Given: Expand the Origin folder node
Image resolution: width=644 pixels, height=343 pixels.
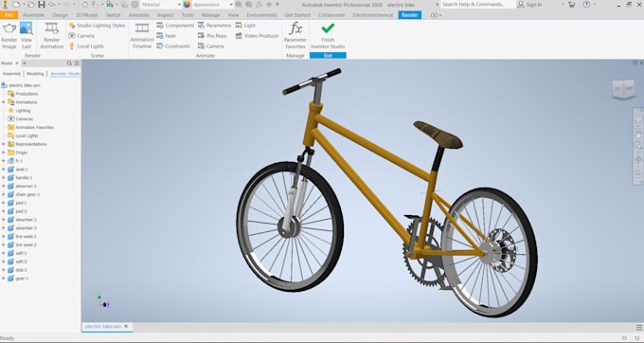Looking at the screenshot, I should tap(4, 153).
